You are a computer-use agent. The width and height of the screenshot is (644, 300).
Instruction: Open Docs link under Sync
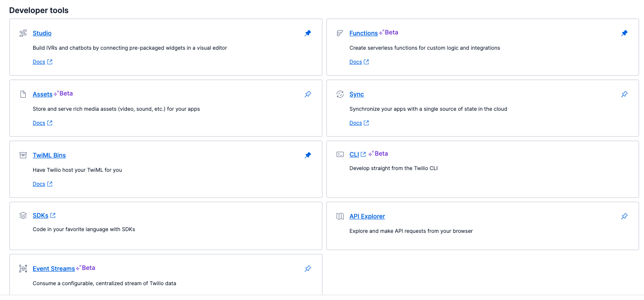coord(359,123)
